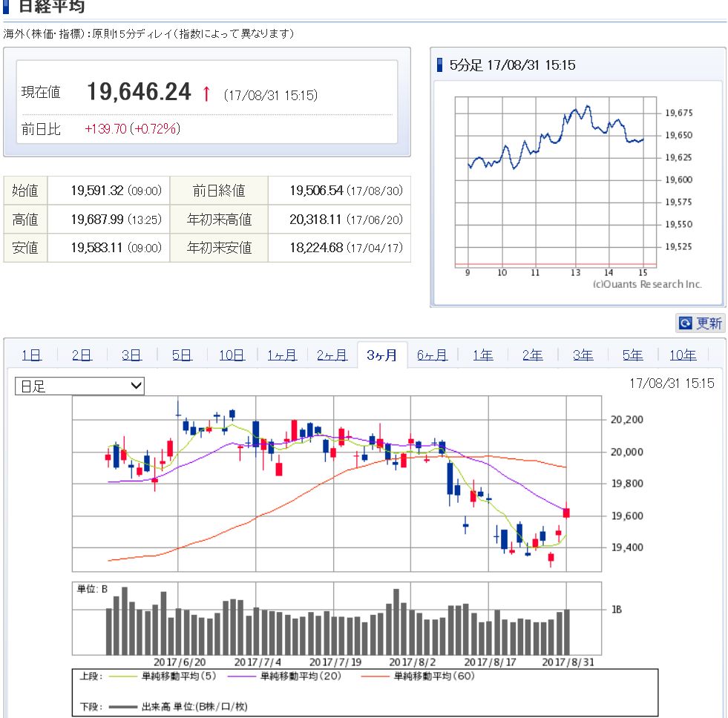
Task: Switch to the 2日 chart tab
Action: coord(82,355)
